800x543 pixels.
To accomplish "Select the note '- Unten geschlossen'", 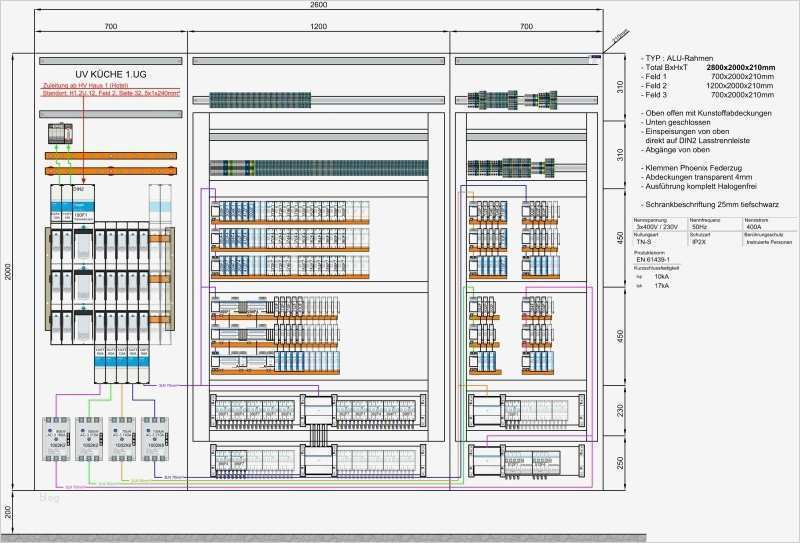I will click(676, 122).
